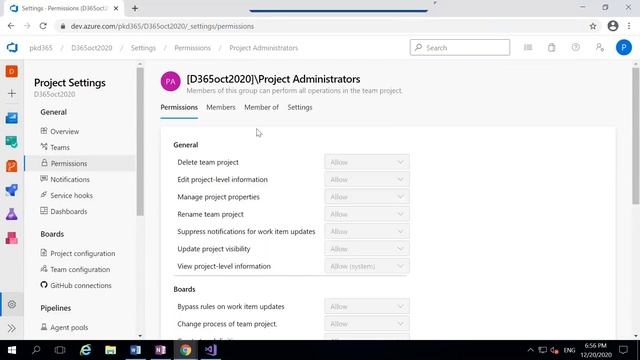Switch to the Permissions tab
This screenshot has width=640, height=360.
(x=179, y=107)
